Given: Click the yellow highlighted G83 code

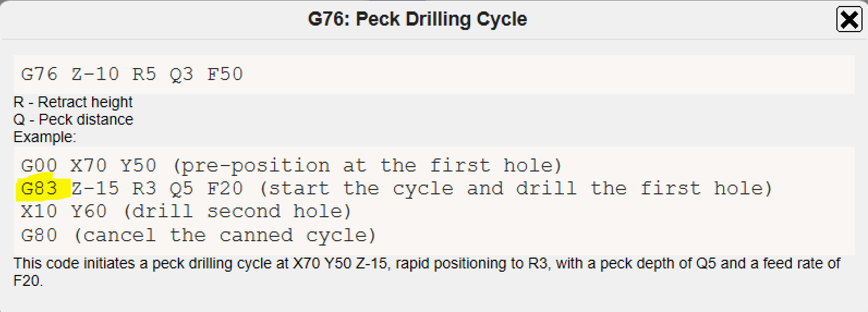Looking at the screenshot, I should pos(40,188).
